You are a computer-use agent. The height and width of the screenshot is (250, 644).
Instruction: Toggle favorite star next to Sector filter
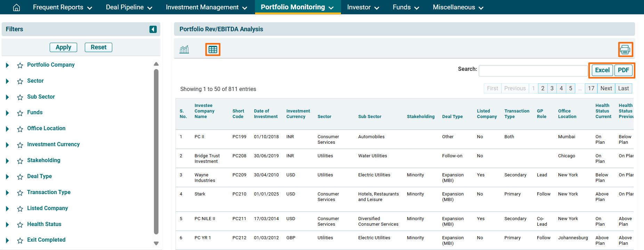coord(20,81)
